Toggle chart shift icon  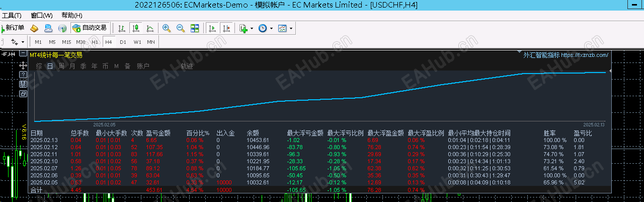click(227, 28)
